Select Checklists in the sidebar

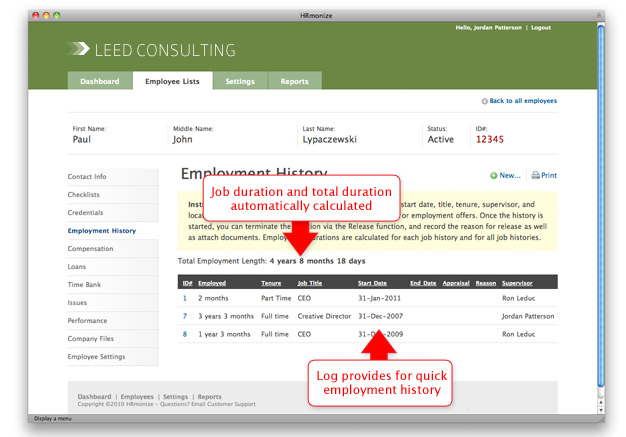[x=84, y=195]
